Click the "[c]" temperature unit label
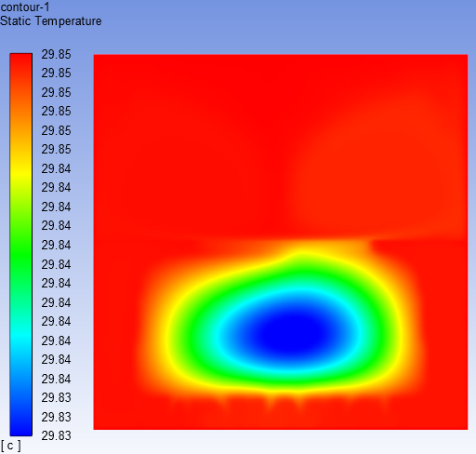Screen dimensions: 476x454 point(11,446)
